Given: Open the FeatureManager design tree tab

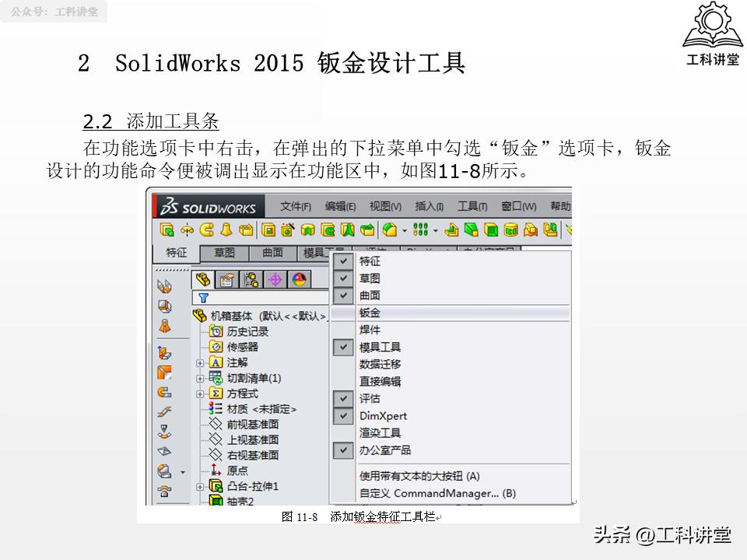Looking at the screenshot, I should point(203,279).
